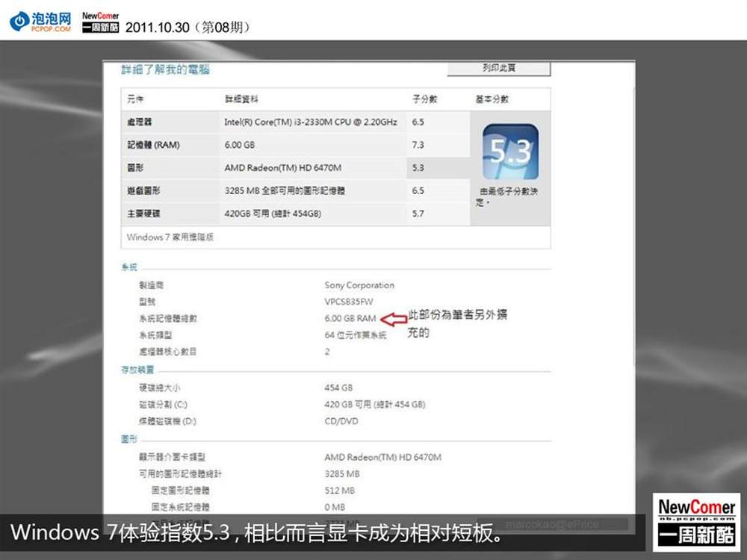Click the 5.7 hard disk subscore
Image resolution: width=747 pixels, height=560 pixels.
pyautogui.click(x=418, y=214)
